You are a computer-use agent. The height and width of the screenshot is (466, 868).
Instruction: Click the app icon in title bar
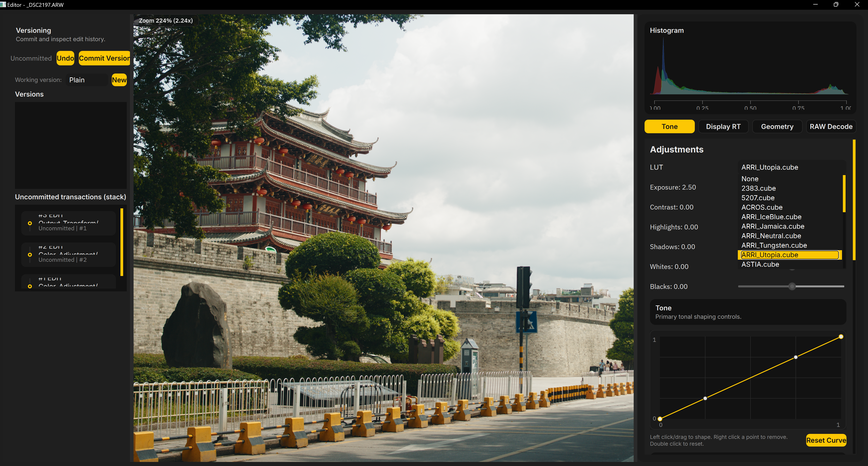click(3, 4)
